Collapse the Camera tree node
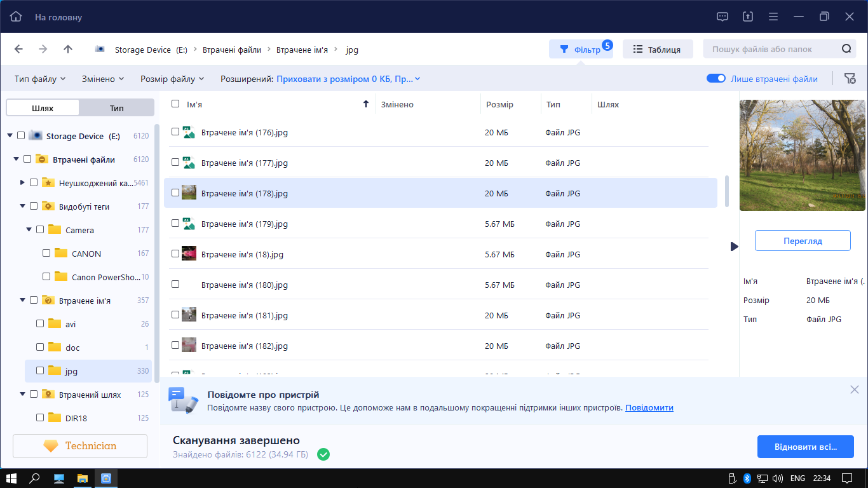The width and height of the screenshot is (868, 488). tap(29, 229)
